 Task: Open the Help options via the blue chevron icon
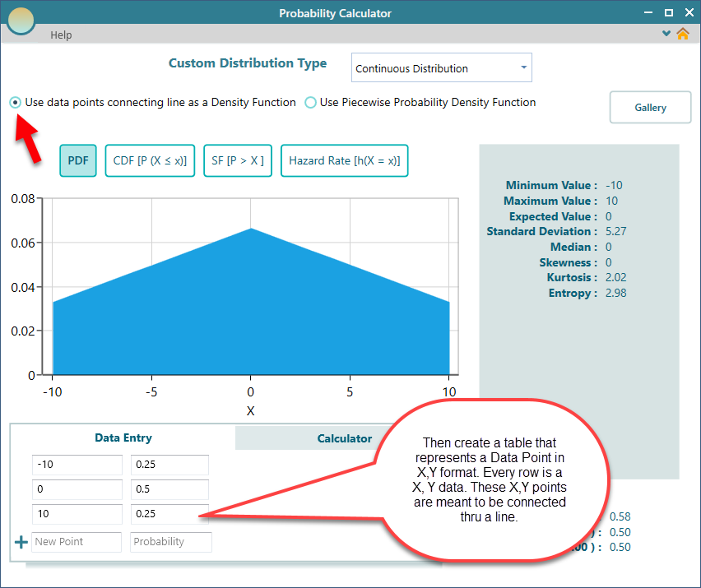pyautogui.click(x=665, y=35)
